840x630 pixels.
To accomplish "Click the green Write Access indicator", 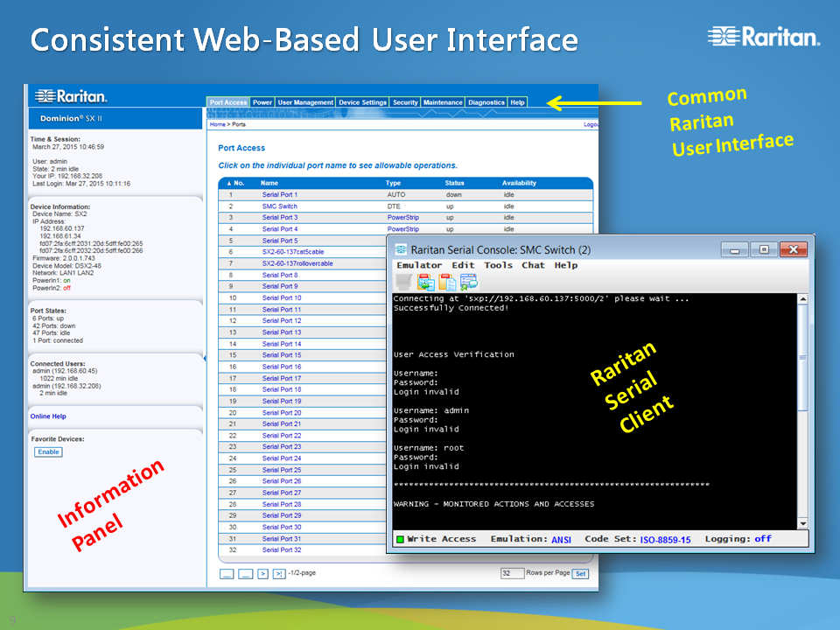I will (400, 539).
